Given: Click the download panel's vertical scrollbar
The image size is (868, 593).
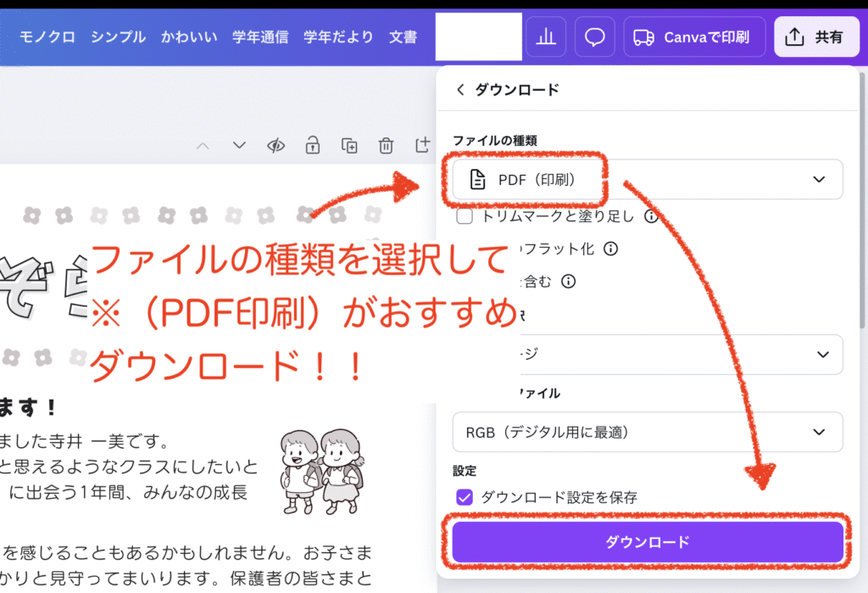Looking at the screenshot, I should coord(862,199).
